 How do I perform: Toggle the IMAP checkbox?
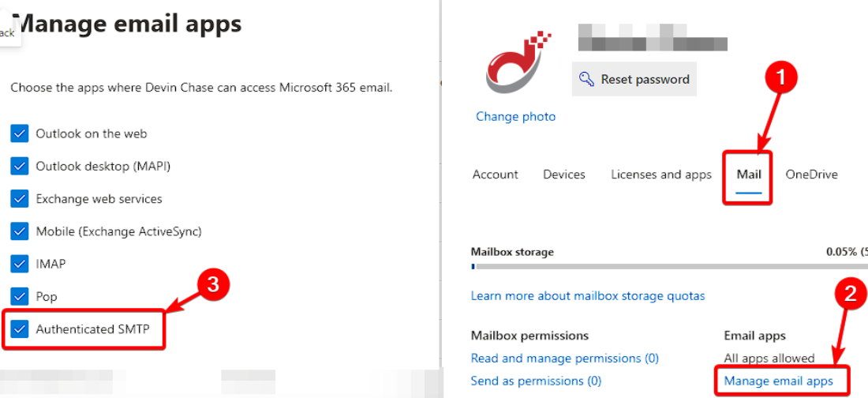(20, 264)
